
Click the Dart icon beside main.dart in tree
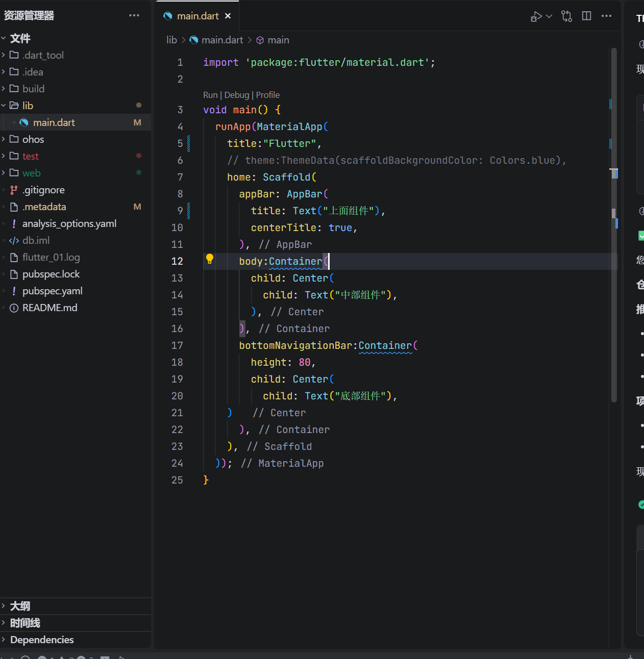point(24,122)
